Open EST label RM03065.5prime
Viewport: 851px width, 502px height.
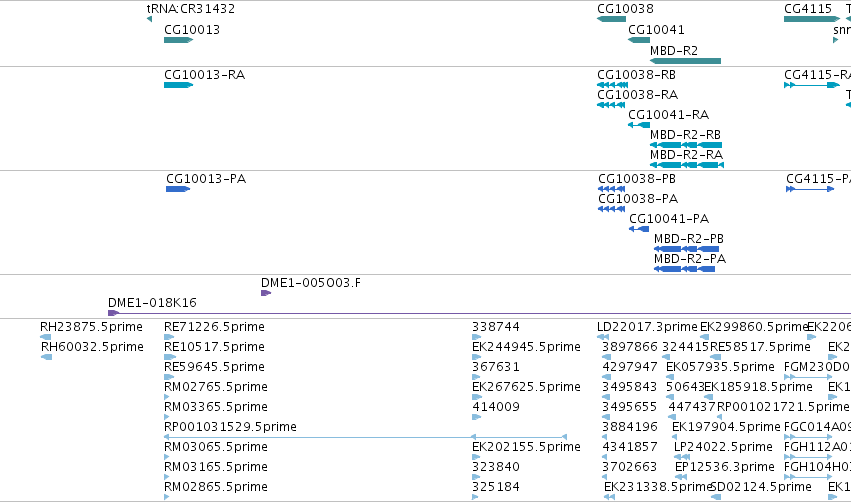pyautogui.click(x=215, y=448)
